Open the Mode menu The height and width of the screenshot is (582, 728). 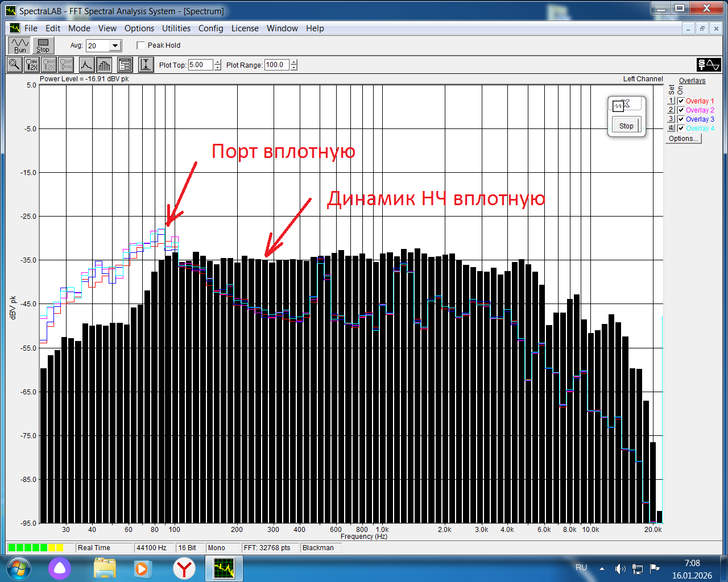pyautogui.click(x=79, y=28)
